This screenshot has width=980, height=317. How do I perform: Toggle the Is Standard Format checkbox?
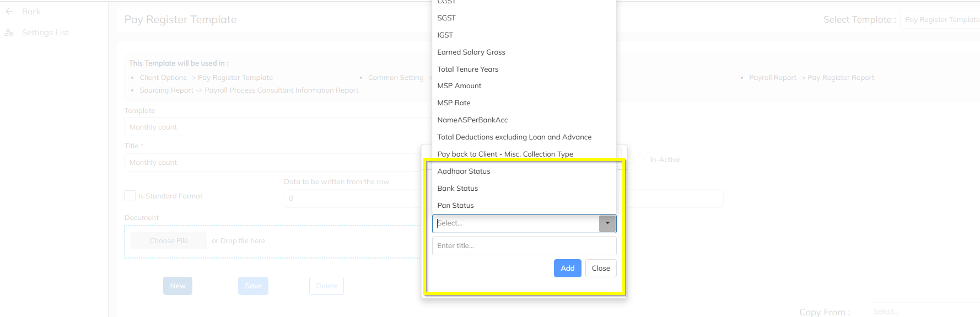[x=130, y=196]
